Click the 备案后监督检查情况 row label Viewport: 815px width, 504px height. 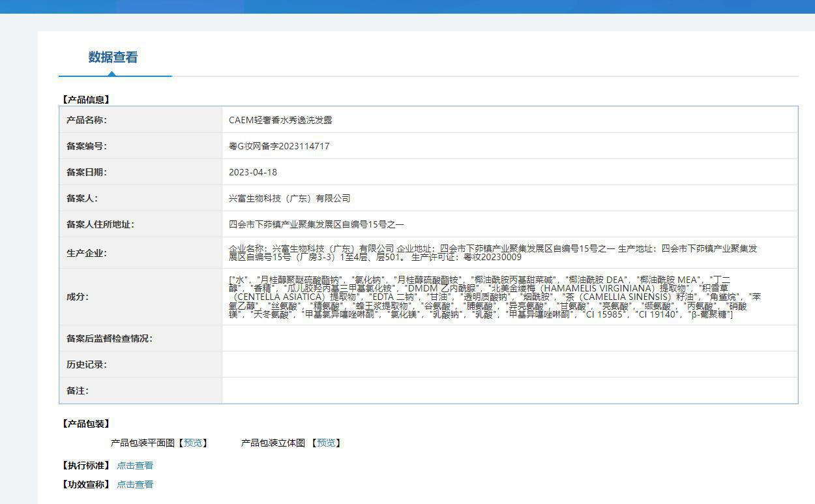110,338
